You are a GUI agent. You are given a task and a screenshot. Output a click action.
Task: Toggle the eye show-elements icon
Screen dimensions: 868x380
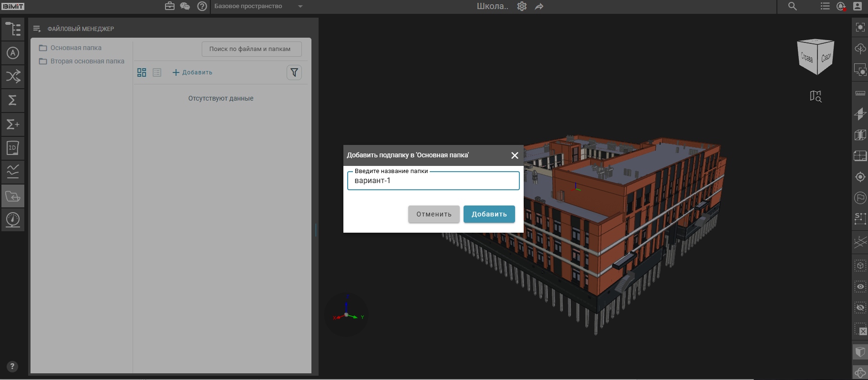coord(860,287)
